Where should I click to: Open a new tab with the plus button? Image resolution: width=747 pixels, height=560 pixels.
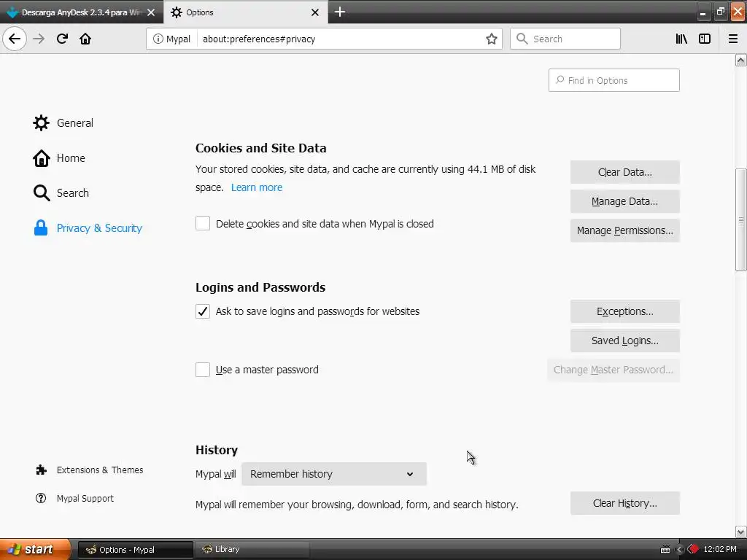pyautogui.click(x=340, y=12)
